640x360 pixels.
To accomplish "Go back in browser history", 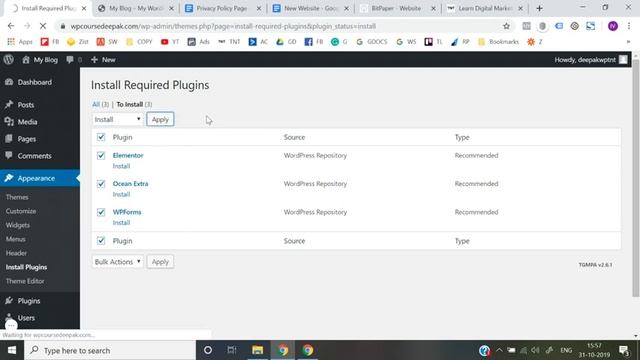I will point(11,26).
